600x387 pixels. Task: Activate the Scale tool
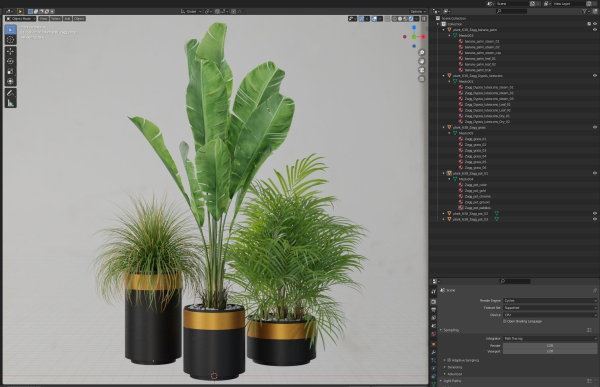pos(10,71)
